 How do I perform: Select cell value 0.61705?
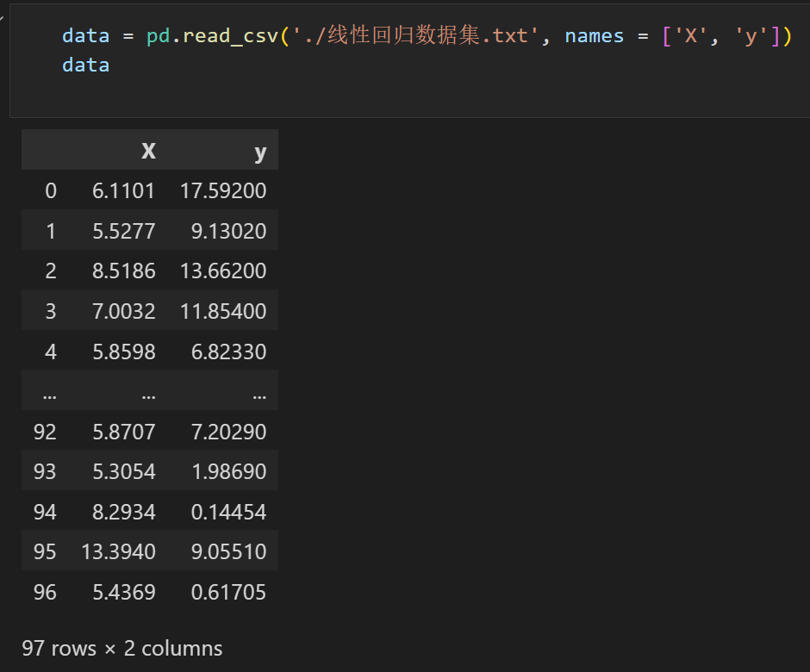pos(229,592)
